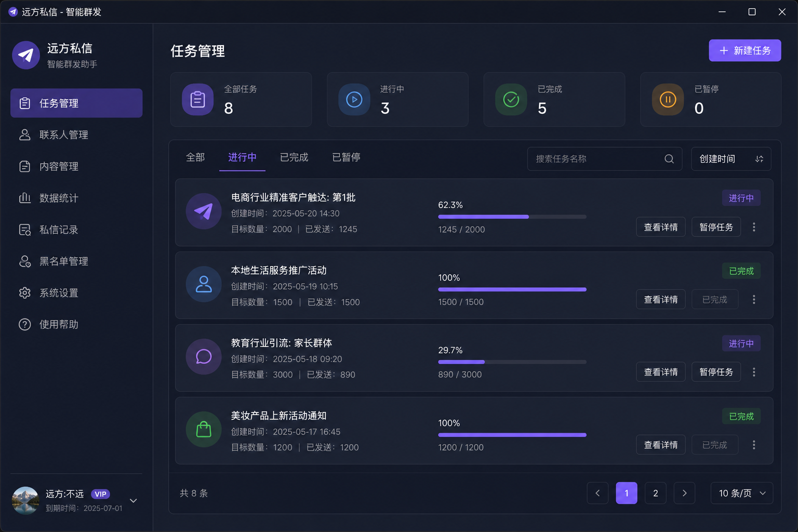Click the paper plane icon of 电商行业 task
798x532 pixels.
click(204, 211)
